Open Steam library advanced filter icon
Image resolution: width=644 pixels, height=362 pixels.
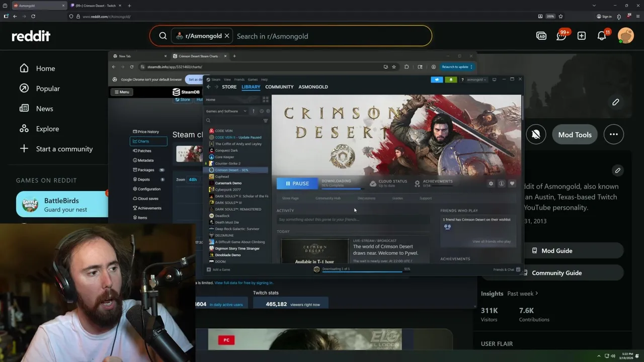(266, 121)
